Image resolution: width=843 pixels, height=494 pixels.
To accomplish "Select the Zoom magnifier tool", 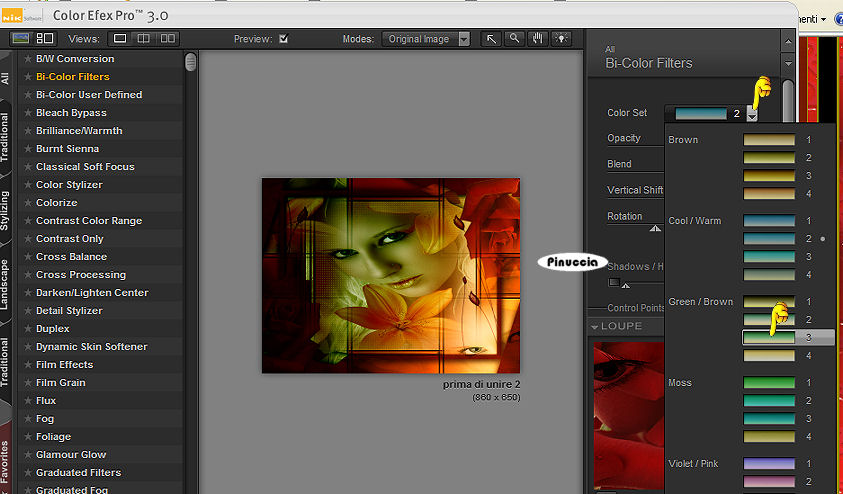I will (x=515, y=39).
